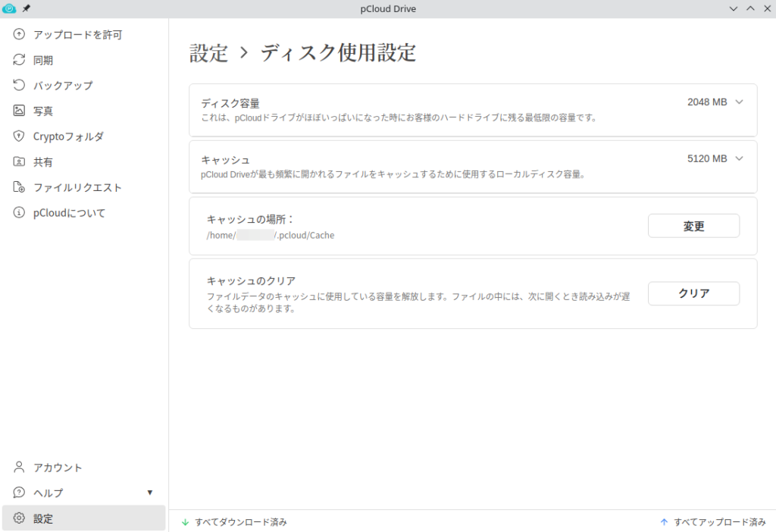Click the info icon for pCloudについて
This screenshot has height=532, width=776.
click(x=20, y=213)
